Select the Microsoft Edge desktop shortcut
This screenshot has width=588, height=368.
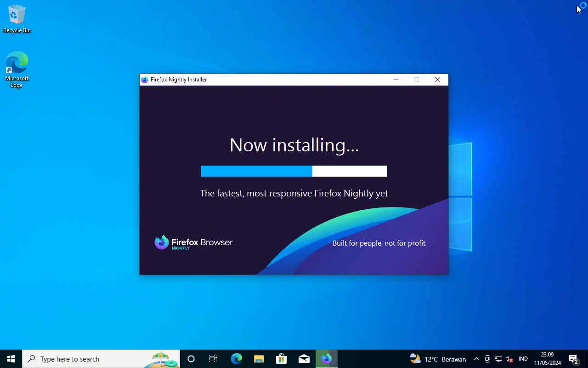17,69
